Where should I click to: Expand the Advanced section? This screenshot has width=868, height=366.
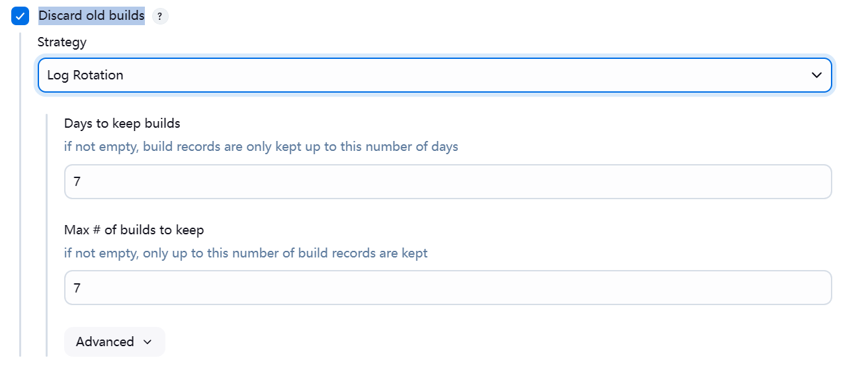114,342
